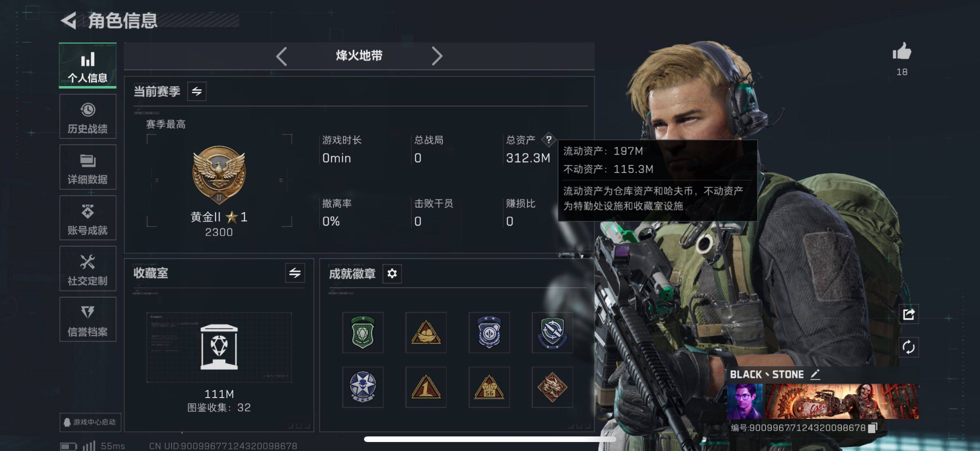Click the player avatar portrait
Image resolution: width=980 pixels, height=451 pixels.
(x=745, y=402)
